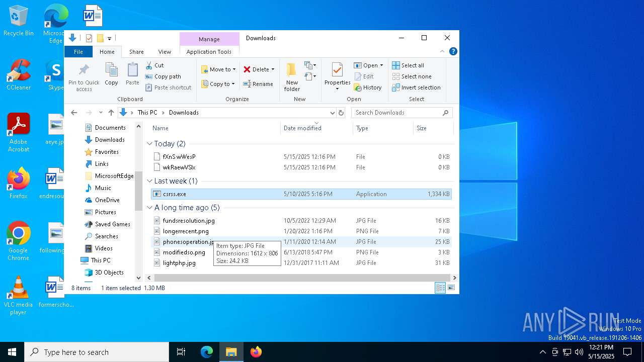This screenshot has height=362, width=644.
Task: Switch to Share ribbon tab
Action: [136, 52]
